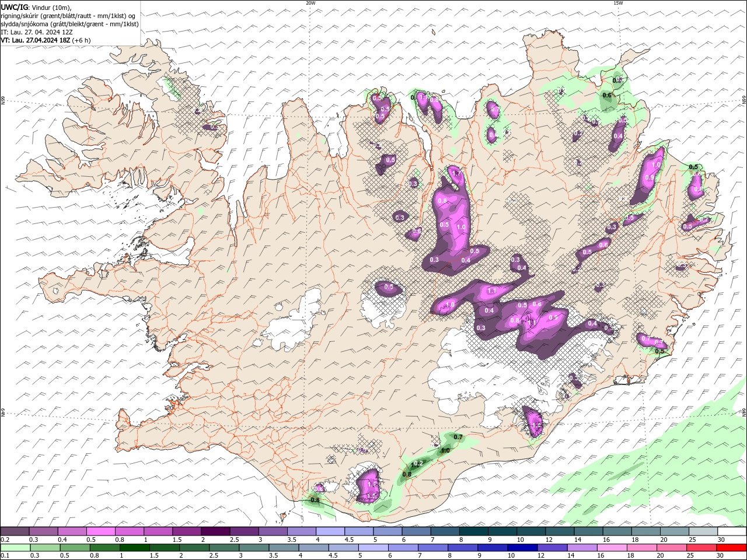Pick the top-row legend swatch labeled 12

(559, 531)
